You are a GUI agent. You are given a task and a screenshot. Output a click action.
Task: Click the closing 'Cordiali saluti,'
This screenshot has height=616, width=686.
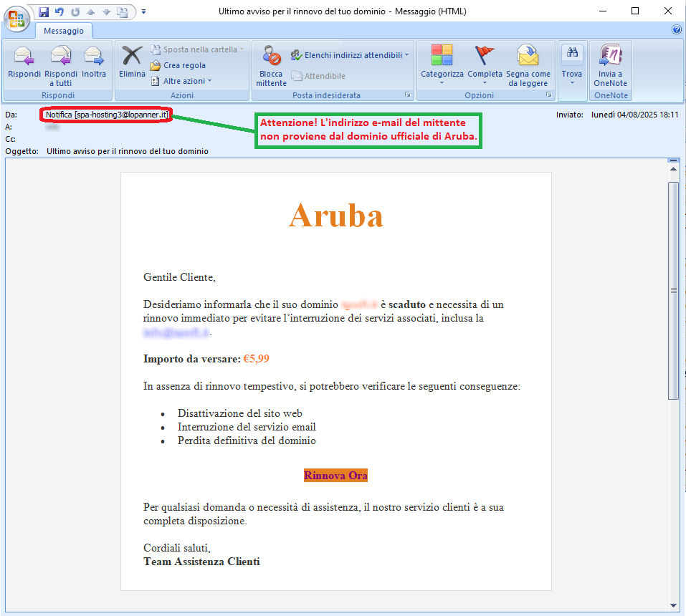pyautogui.click(x=177, y=548)
